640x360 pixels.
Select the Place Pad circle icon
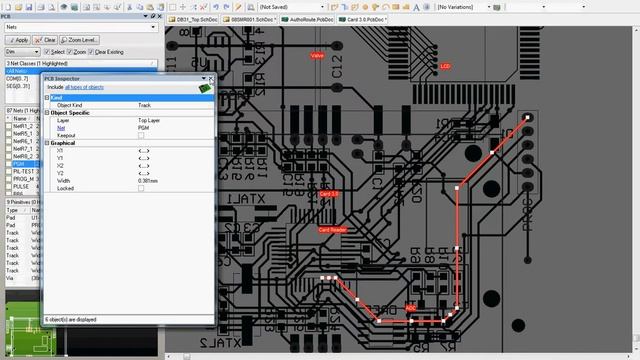click(365, 7)
